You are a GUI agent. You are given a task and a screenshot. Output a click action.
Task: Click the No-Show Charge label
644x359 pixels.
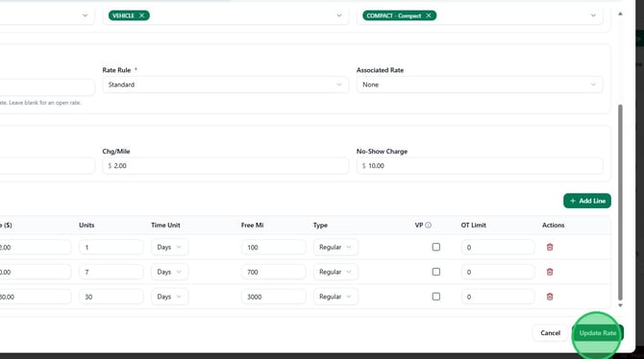click(x=382, y=152)
